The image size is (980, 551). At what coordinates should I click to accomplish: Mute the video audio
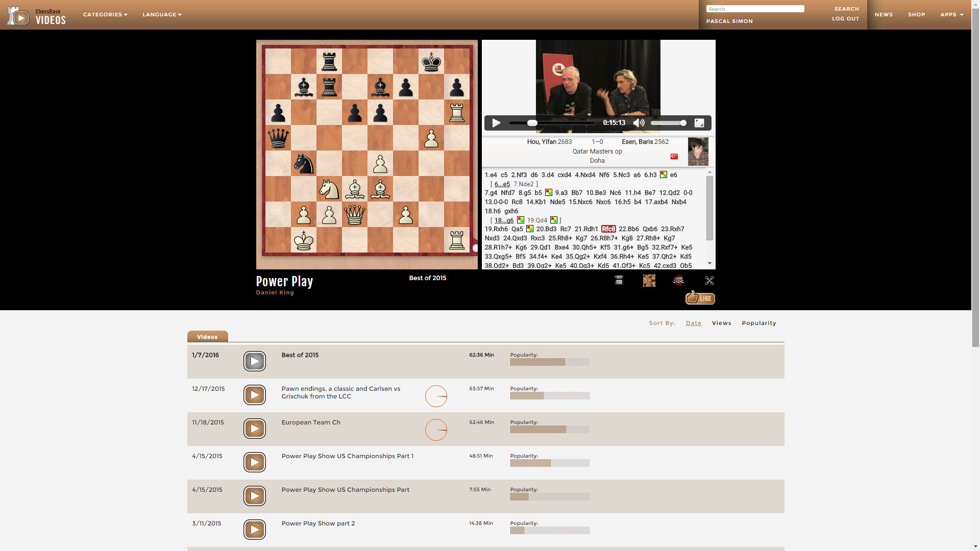(x=639, y=122)
